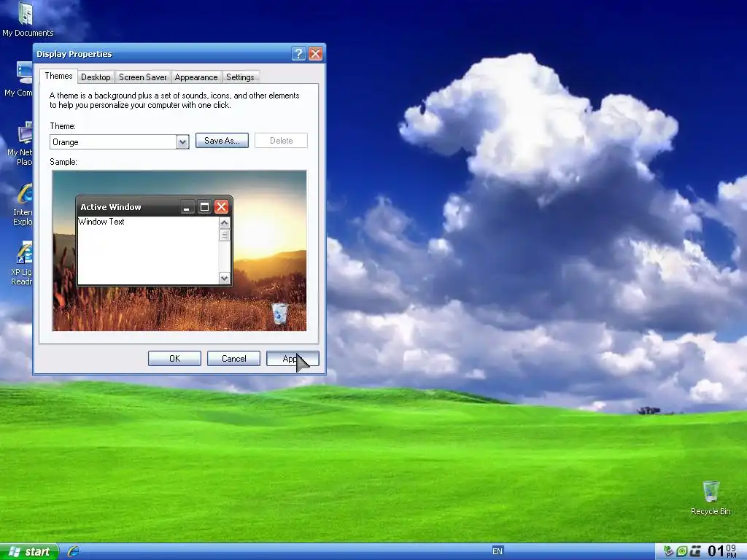Click the help question mark button in Display Properties
747x560 pixels.
(x=298, y=54)
